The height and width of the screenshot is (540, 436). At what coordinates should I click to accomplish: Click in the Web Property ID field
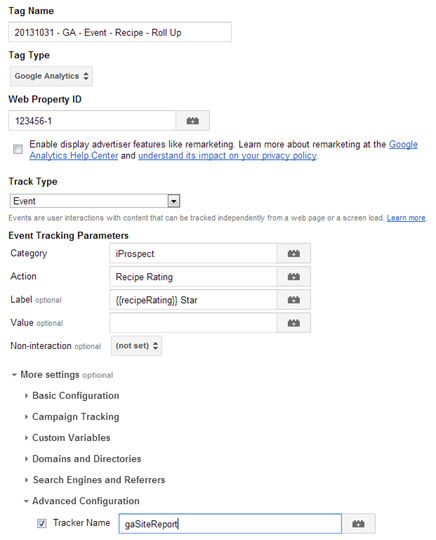point(92,121)
